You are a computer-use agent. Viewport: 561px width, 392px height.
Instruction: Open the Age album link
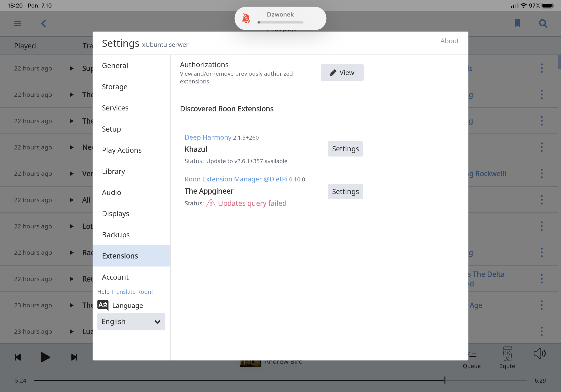coord(476,305)
